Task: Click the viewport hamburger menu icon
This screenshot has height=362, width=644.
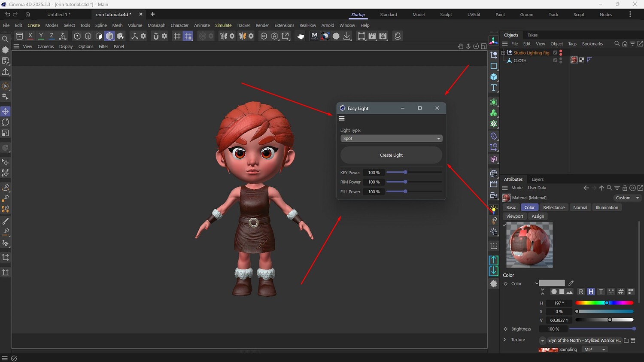Action: coord(16,46)
